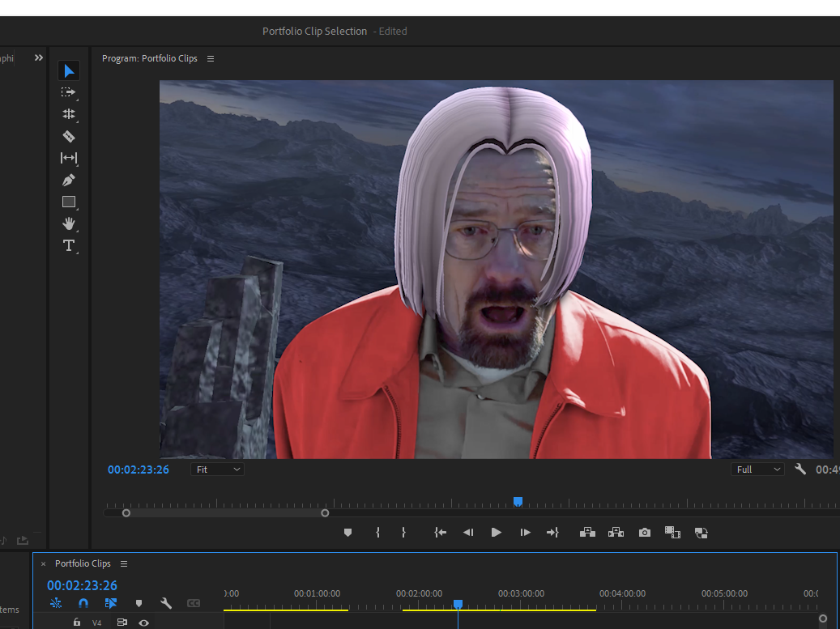Click Add Marker in Program monitor controls
The height and width of the screenshot is (629, 840).
coord(348,533)
